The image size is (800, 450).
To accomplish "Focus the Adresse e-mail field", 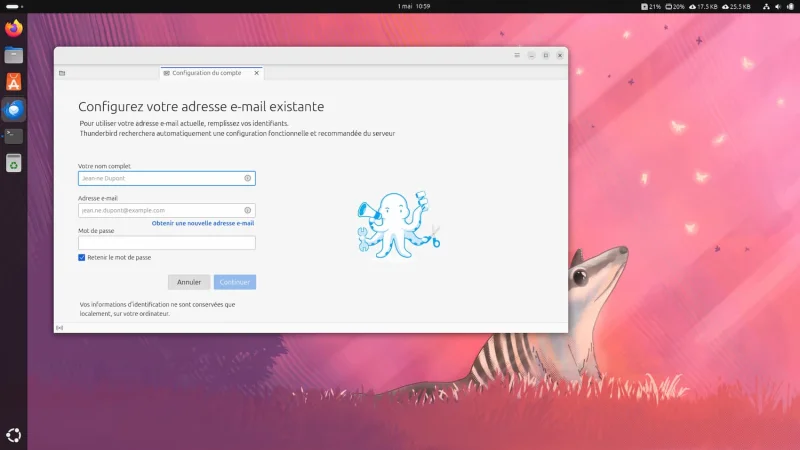I will click(167, 210).
